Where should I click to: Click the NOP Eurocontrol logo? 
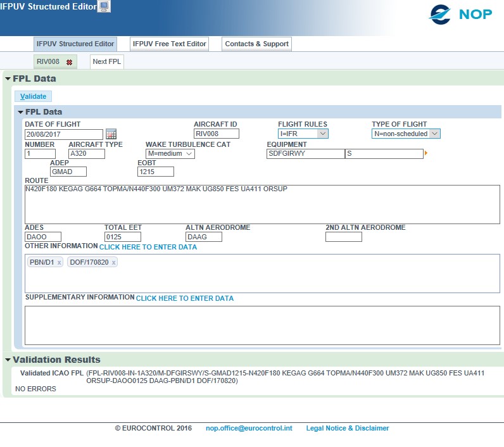click(460, 15)
